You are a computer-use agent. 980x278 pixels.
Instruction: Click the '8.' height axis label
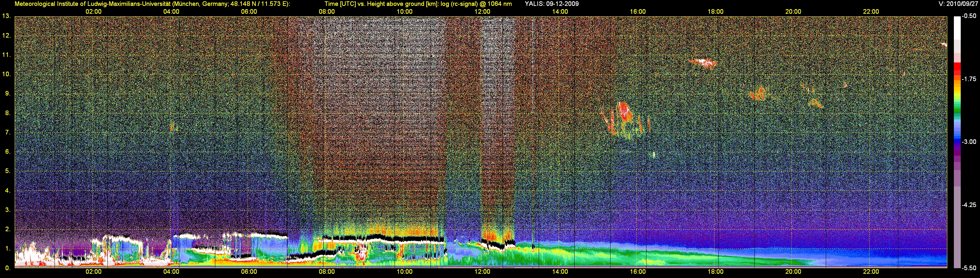8,113
